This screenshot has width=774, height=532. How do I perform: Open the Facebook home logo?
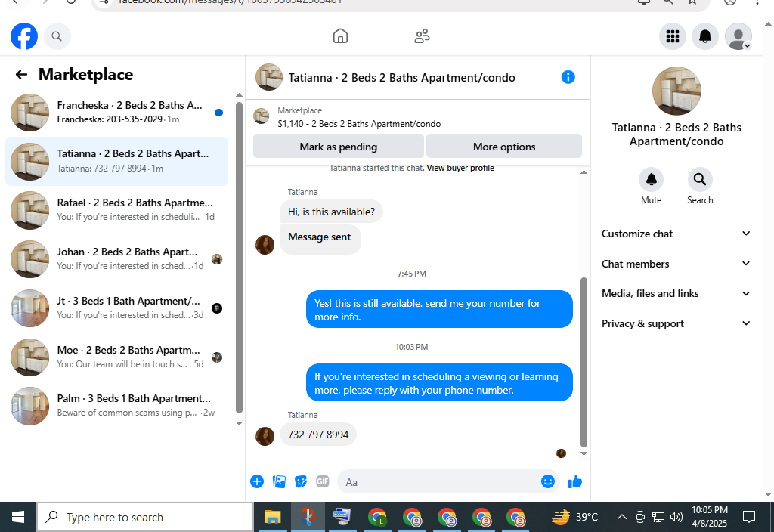[24, 36]
